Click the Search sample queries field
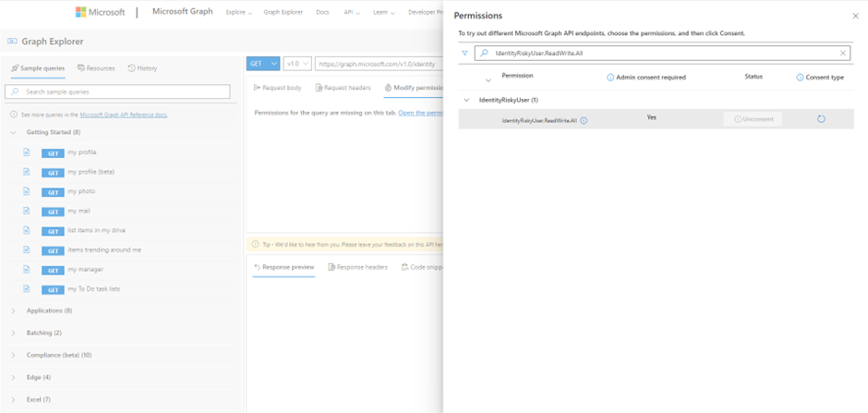 point(117,91)
